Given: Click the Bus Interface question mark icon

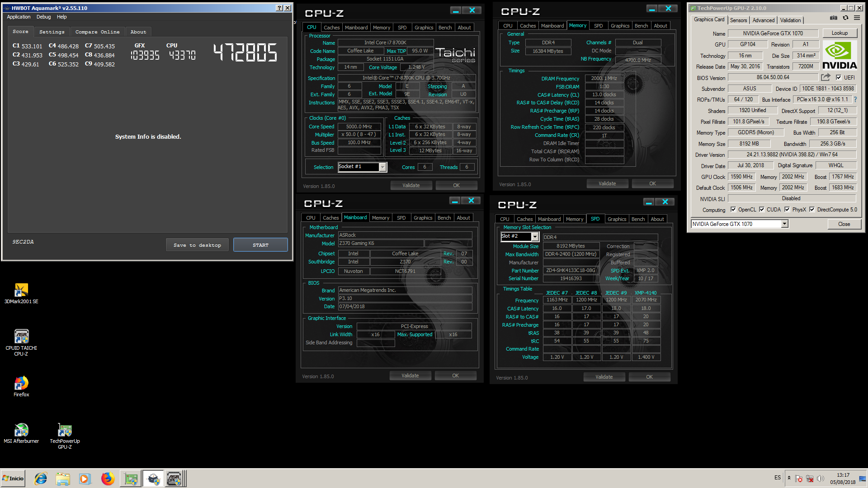Looking at the screenshot, I should [x=855, y=99].
